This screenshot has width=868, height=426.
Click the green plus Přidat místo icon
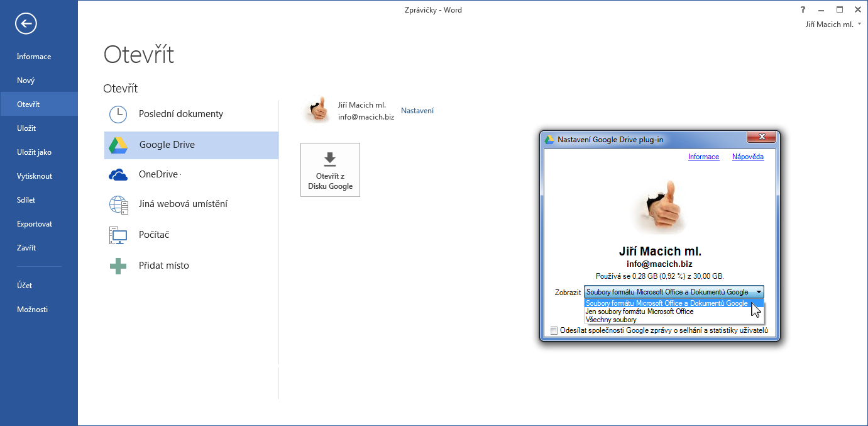click(118, 266)
